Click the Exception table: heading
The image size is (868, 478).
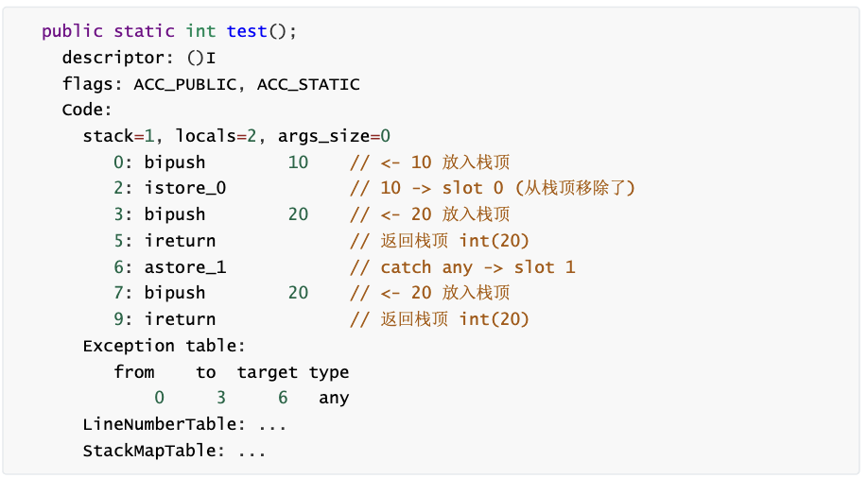tap(165, 346)
